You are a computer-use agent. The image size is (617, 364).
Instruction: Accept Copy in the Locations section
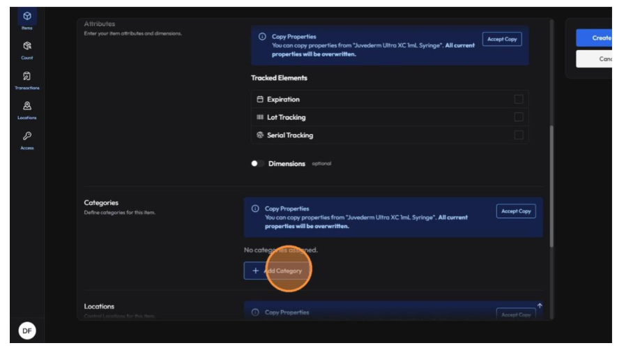516,314
